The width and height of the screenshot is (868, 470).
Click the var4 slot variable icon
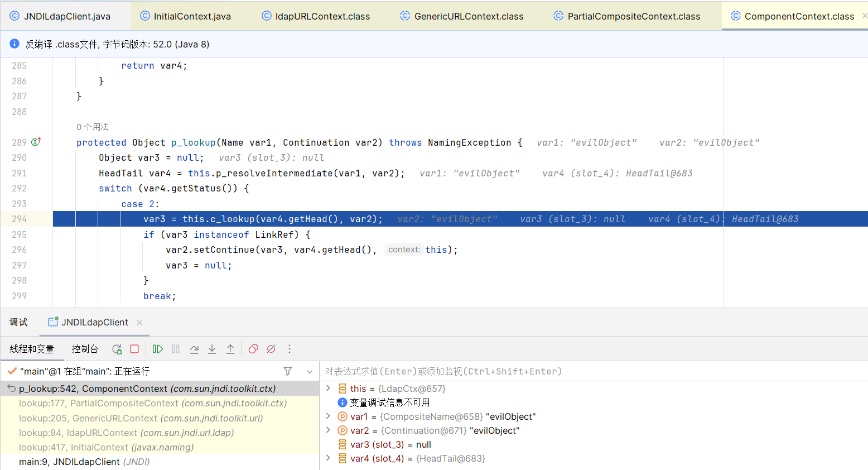343,458
